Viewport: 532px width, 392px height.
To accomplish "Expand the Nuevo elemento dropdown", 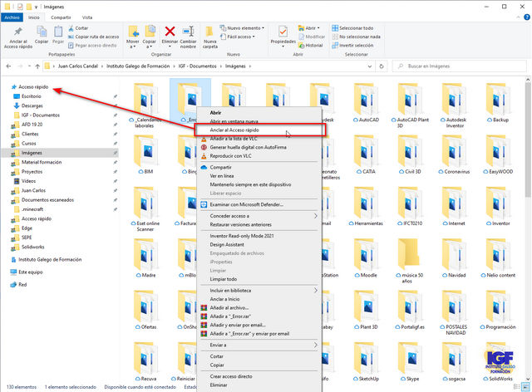I will [247, 27].
